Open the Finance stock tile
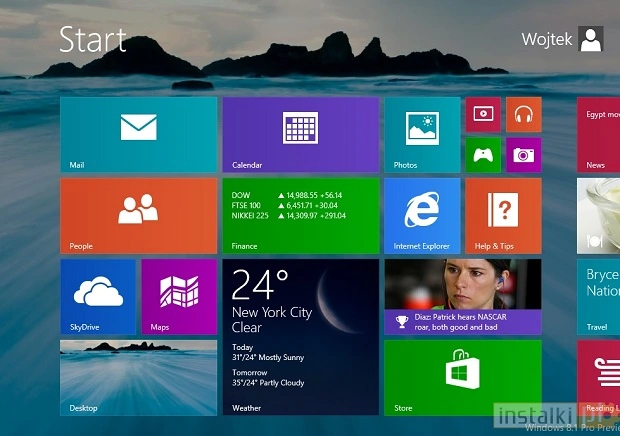This screenshot has width=620, height=436. tap(301, 216)
